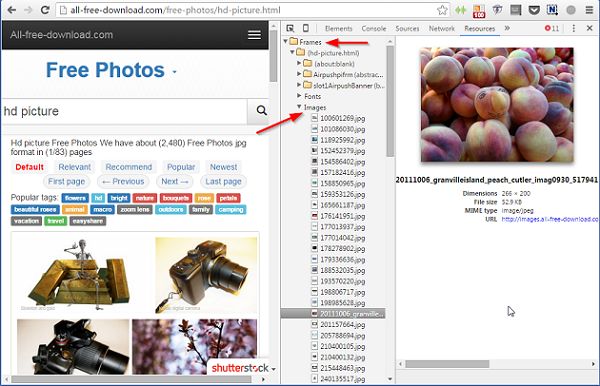Select image 193570220.jpg in tree
This screenshot has width=600, height=386.
tap(342, 281)
